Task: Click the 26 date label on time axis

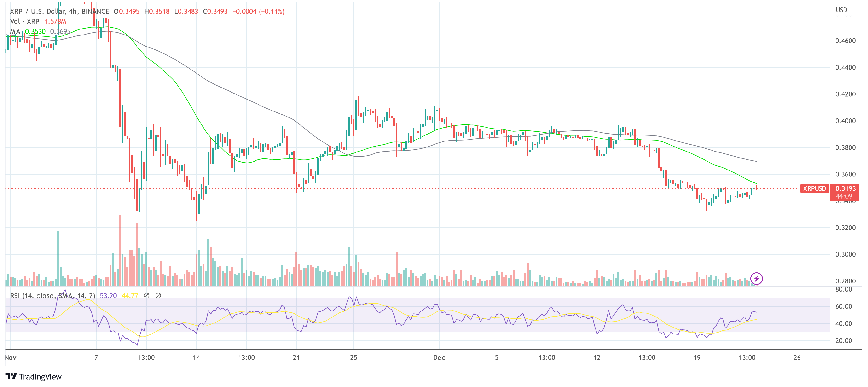Action: point(797,357)
